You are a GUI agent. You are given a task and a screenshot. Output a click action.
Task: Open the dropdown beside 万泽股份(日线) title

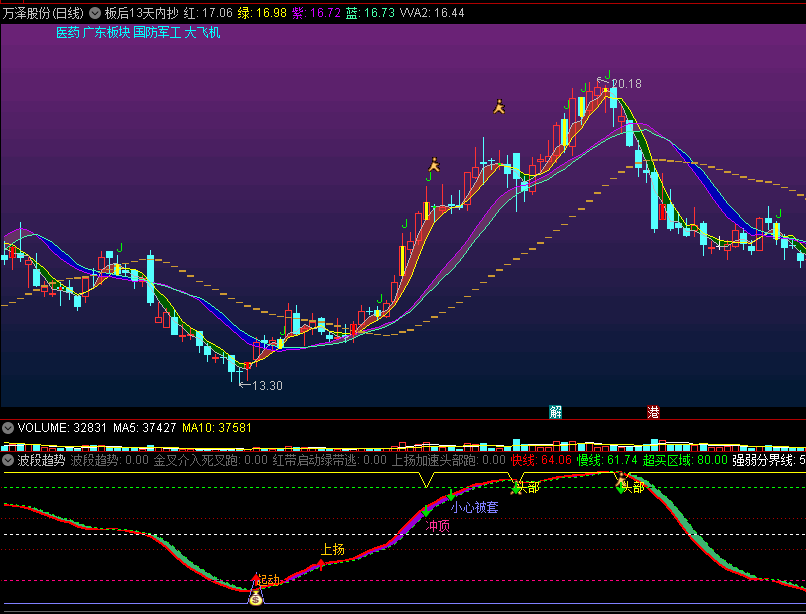point(95,13)
